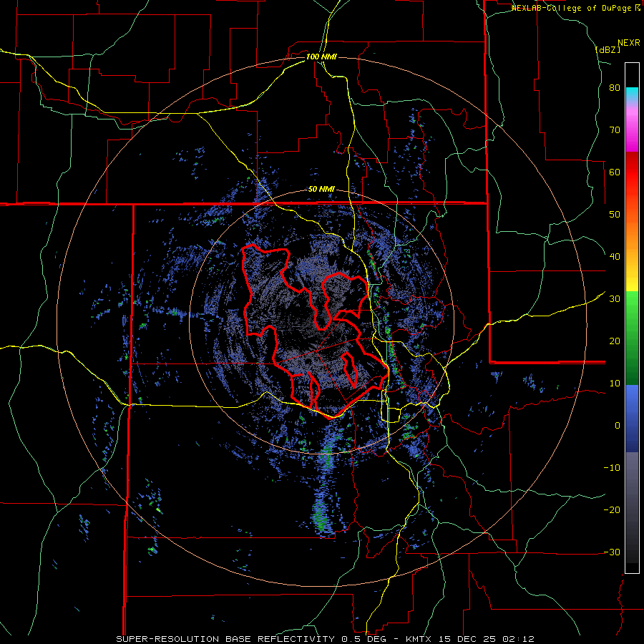The height and width of the screenshot is (644, 644).
Task: Click the NEXR label above the legend
Action: tap(629, 43)
